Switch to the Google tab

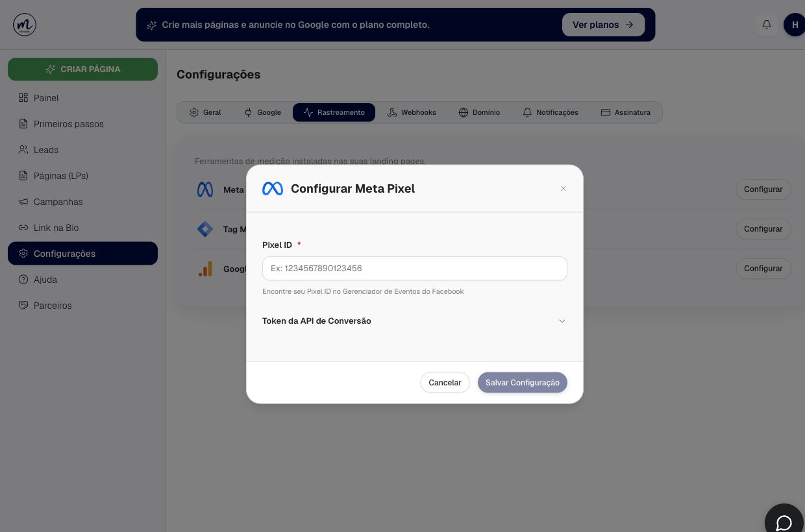[x=262, y=112]
